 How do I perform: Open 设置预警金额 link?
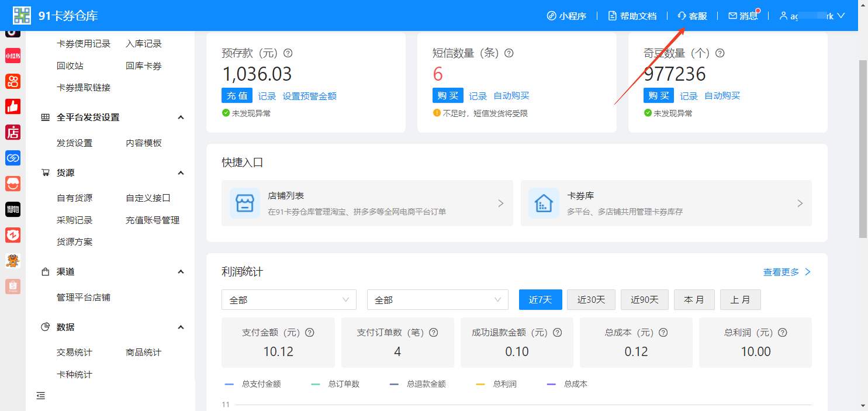(x=310, y=96)
